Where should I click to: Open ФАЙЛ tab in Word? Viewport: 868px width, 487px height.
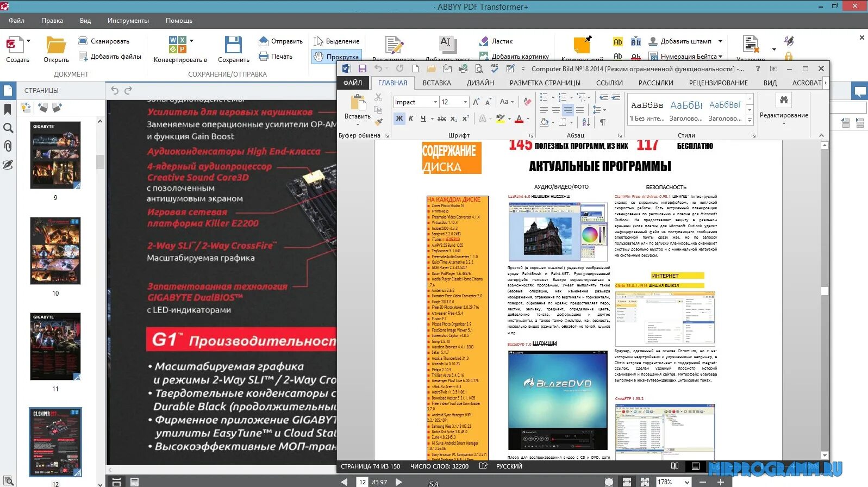(353, 83)
